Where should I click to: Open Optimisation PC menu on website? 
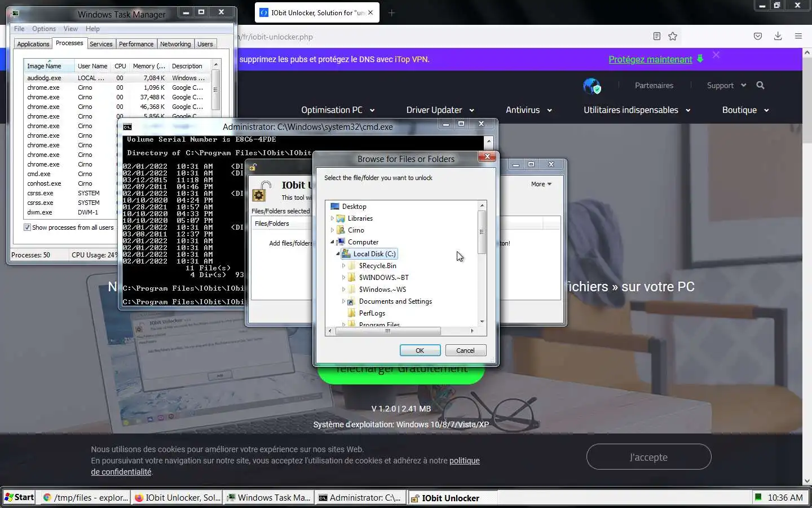[338, 110]
